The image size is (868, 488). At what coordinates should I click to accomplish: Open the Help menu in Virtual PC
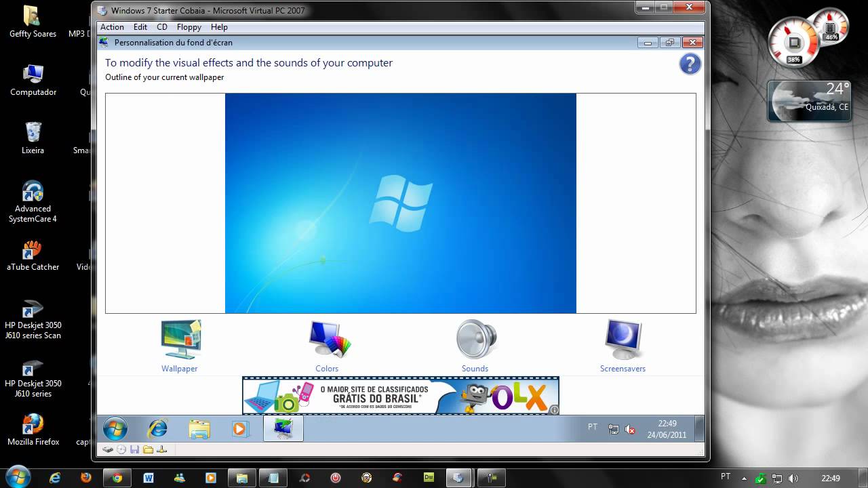tap(219, 27)
